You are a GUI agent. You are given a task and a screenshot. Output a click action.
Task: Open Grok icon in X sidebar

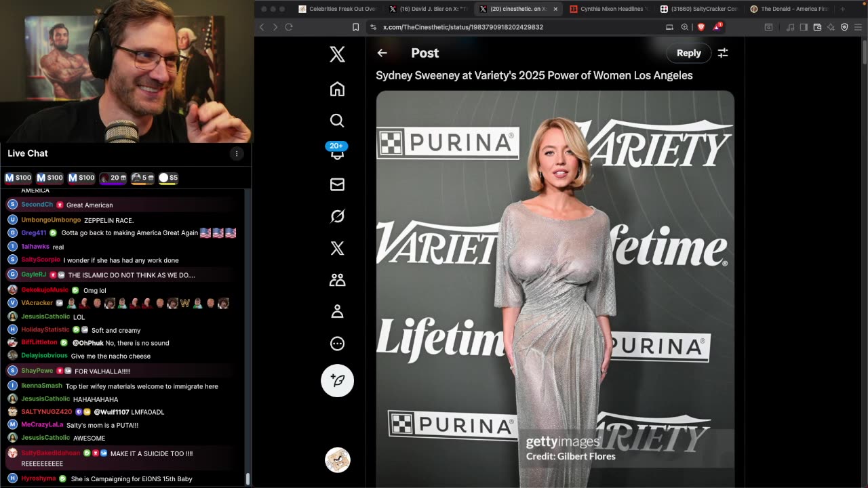pos(337,216)
